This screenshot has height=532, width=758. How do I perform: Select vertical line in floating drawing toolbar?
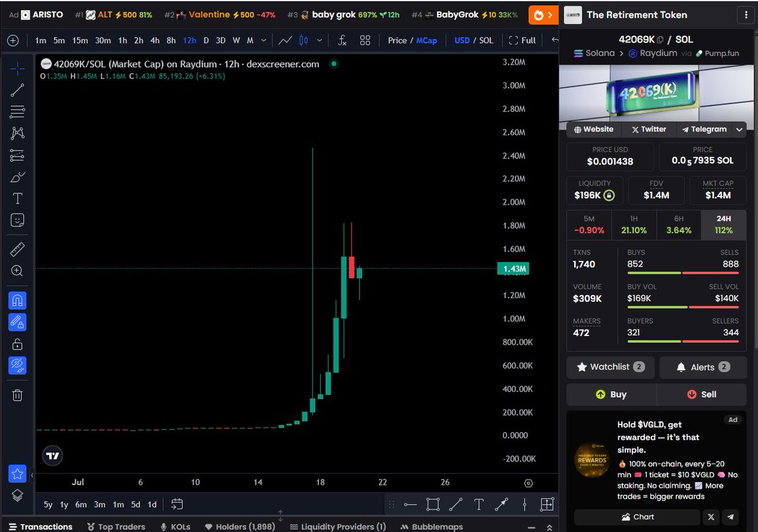[x=524, y=504]
